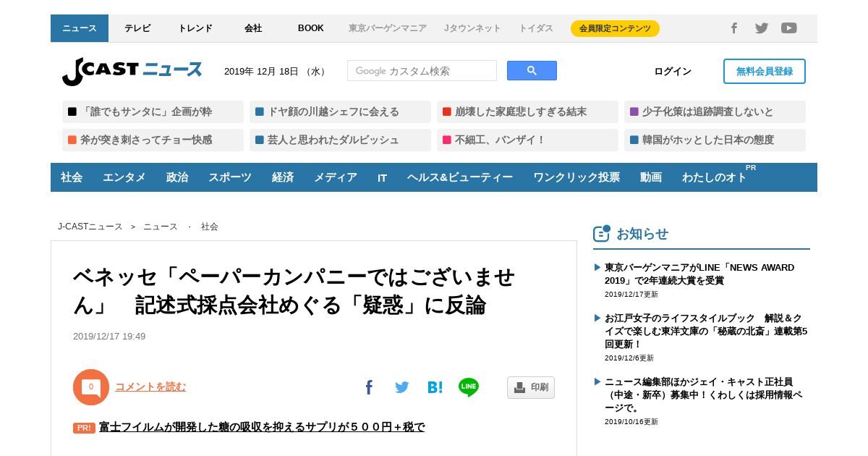868x456 pixels.
Task: Select the BOOK top tab
Action: coord(311,28)
